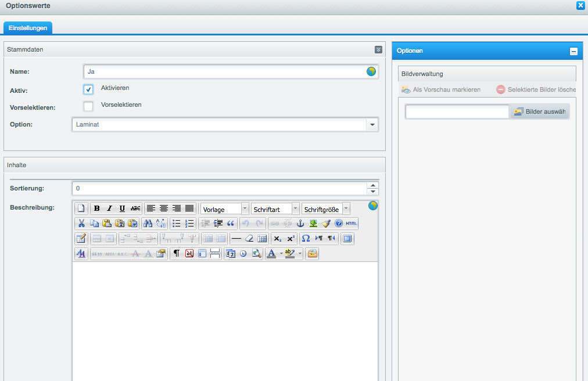Image resolution: width=588 pixels, height=381 pixels.
Task: Open the HTML source editor
Action: [351, 224]
